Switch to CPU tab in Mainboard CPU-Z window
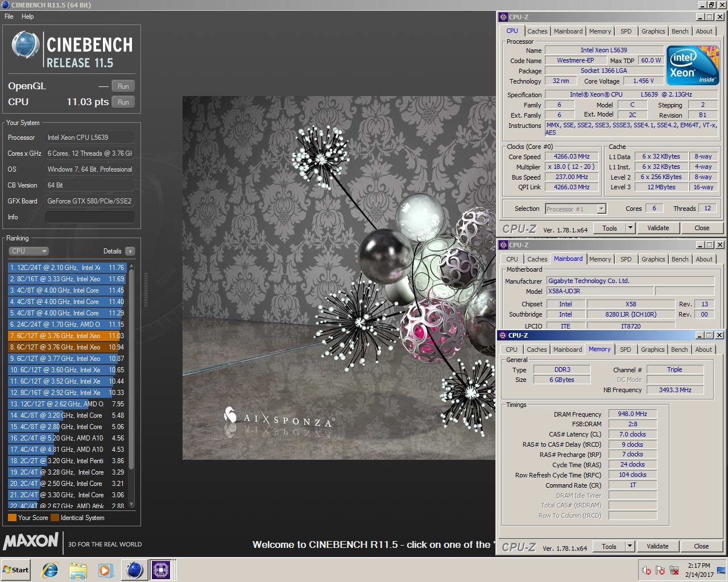728x582 pixels. click(512, 259)
